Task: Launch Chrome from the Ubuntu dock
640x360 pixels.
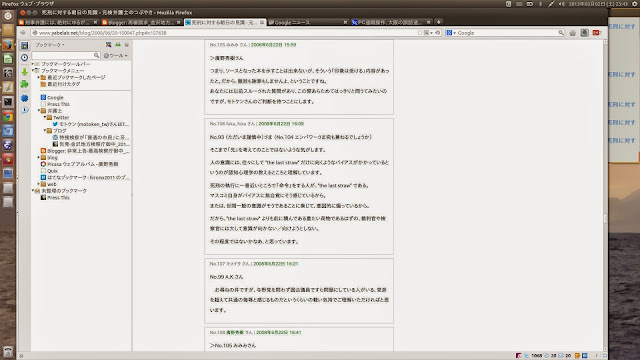Action: (8, 117)
